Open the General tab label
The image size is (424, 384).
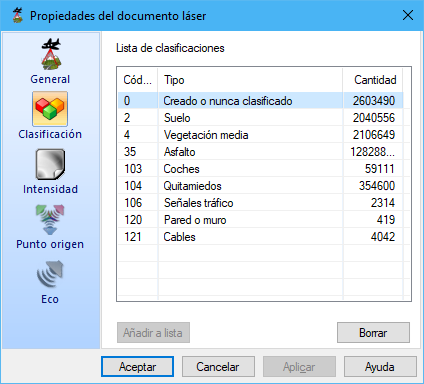point(50,79)
